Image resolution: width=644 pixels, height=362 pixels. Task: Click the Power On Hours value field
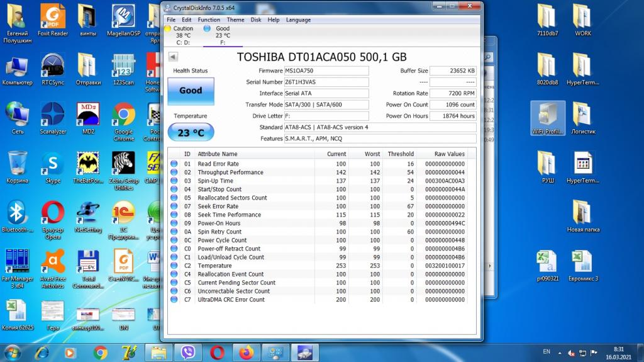pyautogui.click(x=453, y=116)
